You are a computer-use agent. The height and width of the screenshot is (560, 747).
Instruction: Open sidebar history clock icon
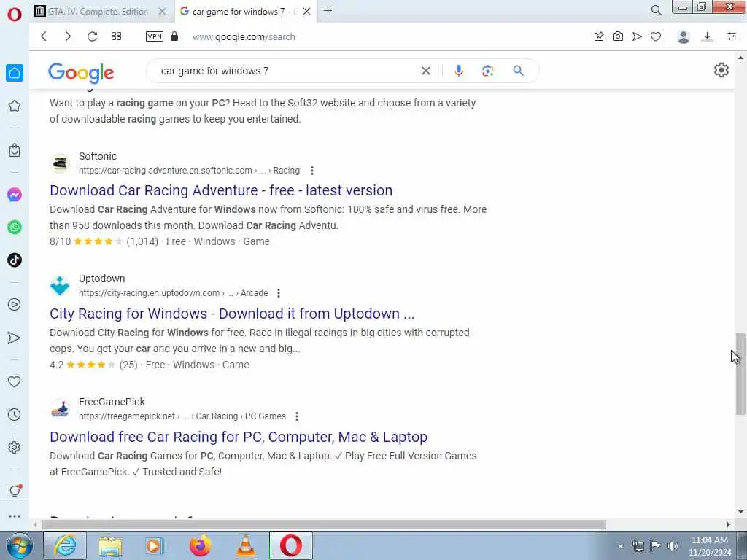pos(15,414)
